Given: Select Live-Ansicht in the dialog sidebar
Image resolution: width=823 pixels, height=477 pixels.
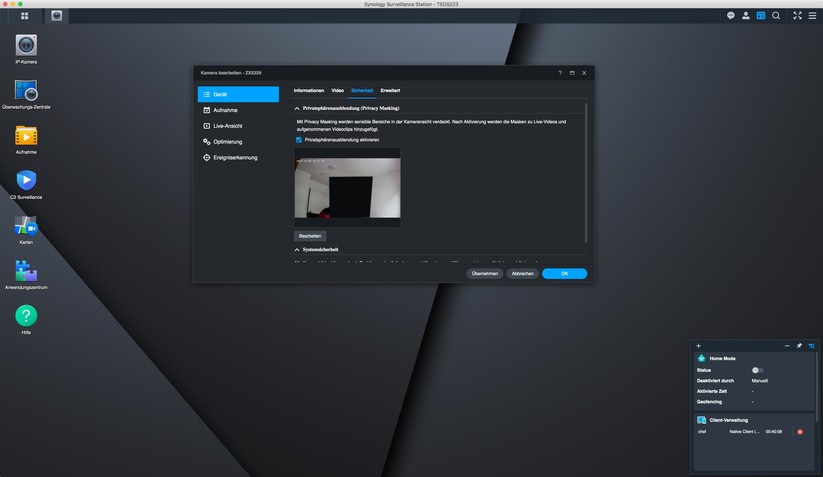Looking at the screenshot, I should point(238,126).
